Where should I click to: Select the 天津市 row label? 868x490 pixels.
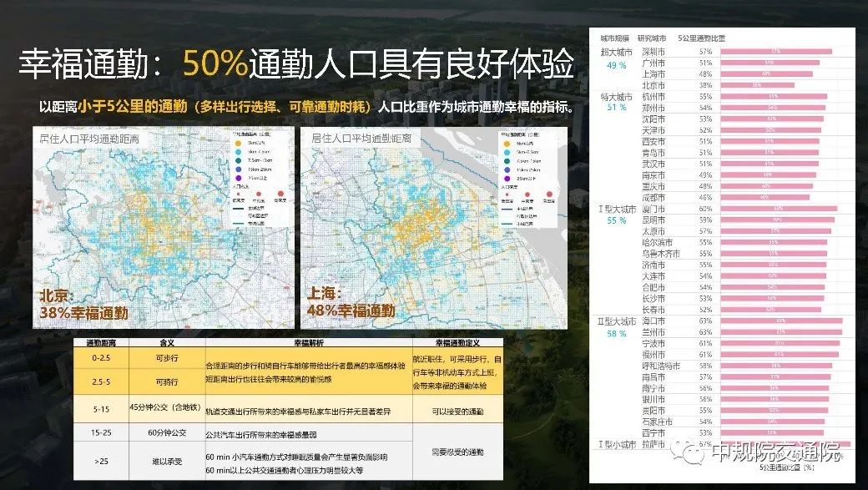tap(654, 131)
